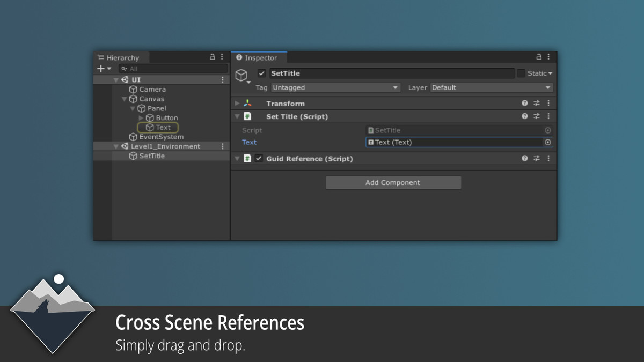The height and width of the screenshot is (362, 644).
Task: Collapse the Panel expander in Hierarchy
Action: click(x=131, y=108)
